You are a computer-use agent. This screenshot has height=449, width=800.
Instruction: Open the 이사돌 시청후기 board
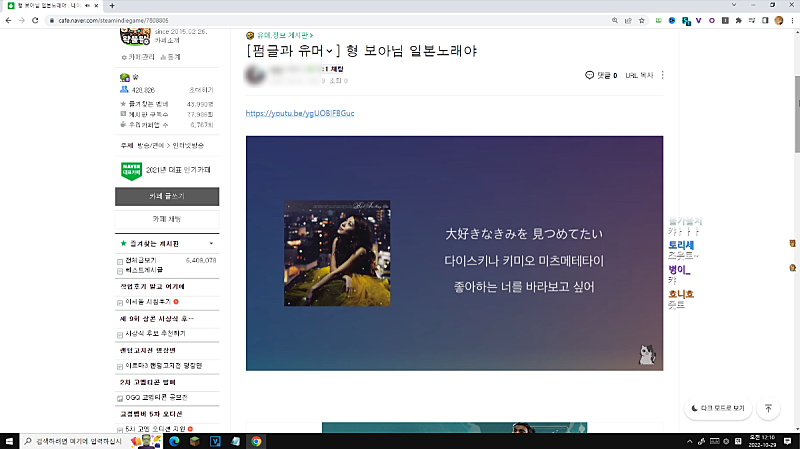click(148, 302)
